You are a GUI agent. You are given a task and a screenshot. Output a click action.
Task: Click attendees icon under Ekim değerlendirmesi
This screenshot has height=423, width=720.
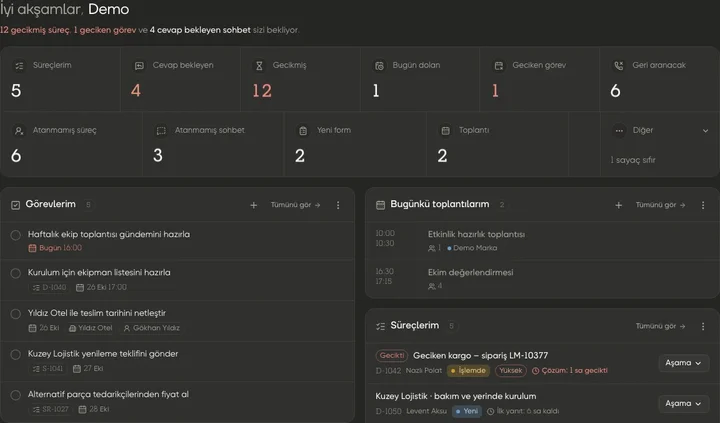click(432, 286)
